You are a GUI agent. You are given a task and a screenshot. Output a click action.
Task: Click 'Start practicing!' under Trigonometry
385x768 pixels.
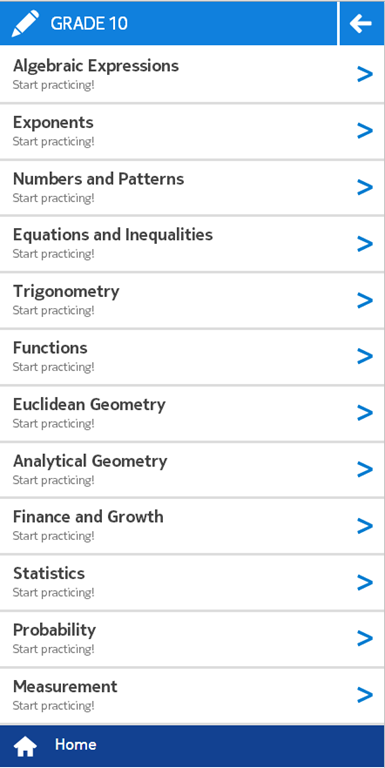click(53, 311)
